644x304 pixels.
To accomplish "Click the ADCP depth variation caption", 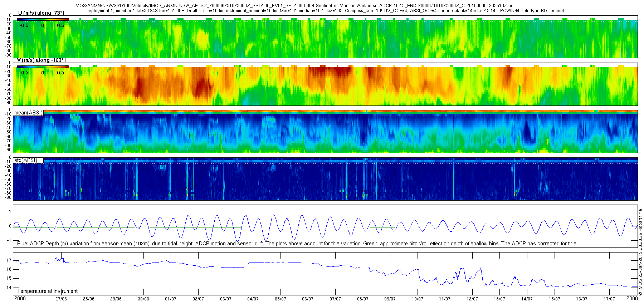I will [x=297, y=244].
